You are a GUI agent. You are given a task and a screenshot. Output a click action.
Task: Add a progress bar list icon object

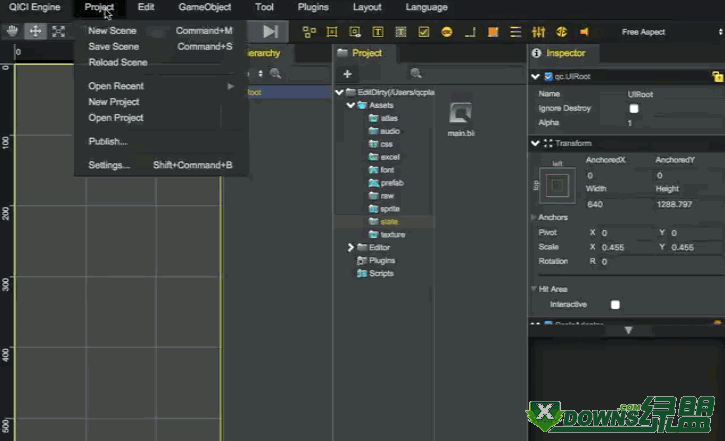coord(516,32)
